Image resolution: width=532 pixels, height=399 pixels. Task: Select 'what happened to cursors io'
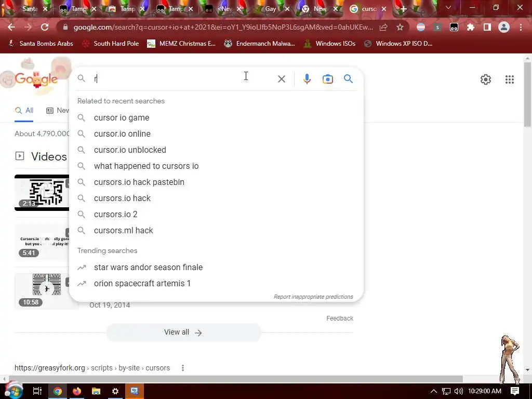216,166
